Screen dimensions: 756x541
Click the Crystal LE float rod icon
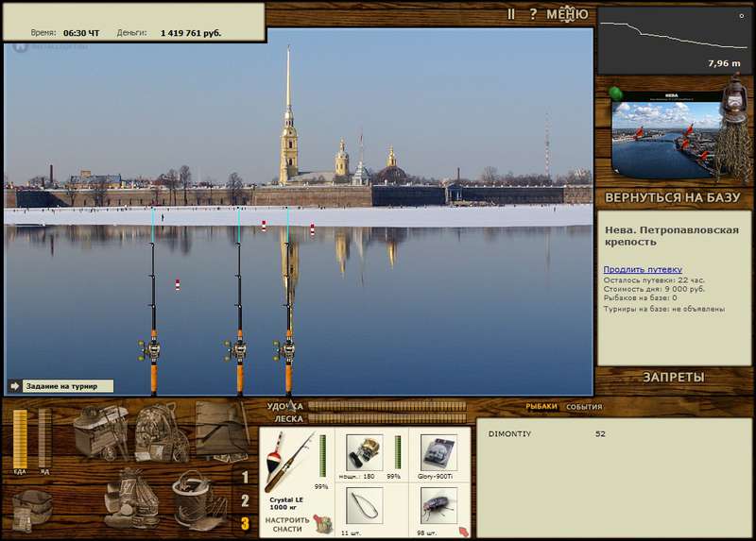[x=289, y=462]
